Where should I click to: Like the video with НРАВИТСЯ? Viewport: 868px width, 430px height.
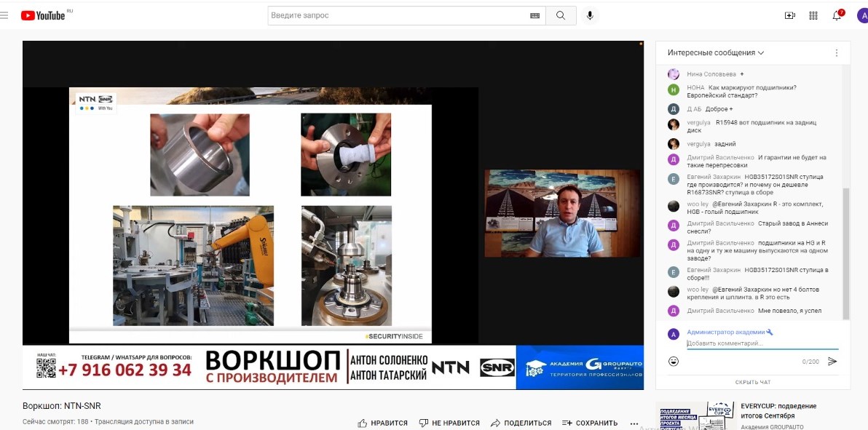coord(382,423)
